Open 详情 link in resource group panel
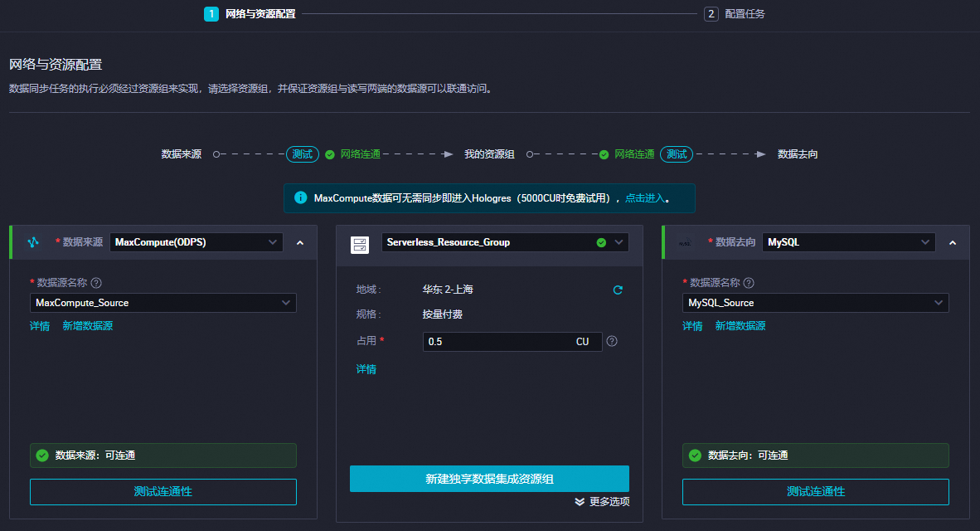The width and height of the screenshot is (980, 531). pos(366,369)
